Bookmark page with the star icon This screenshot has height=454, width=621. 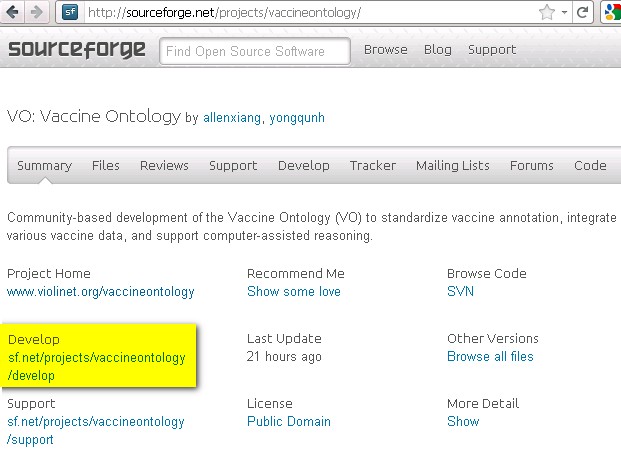547,13
